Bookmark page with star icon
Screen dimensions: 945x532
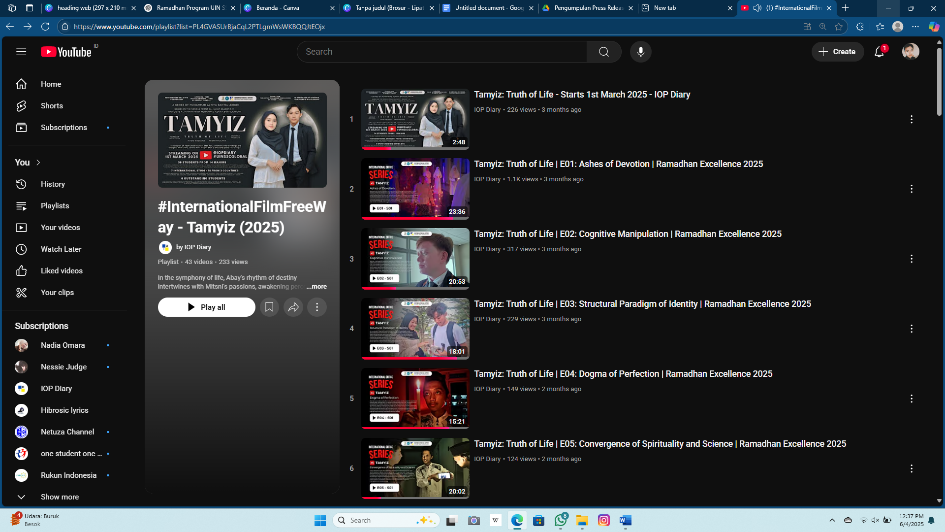coord(839,27)
